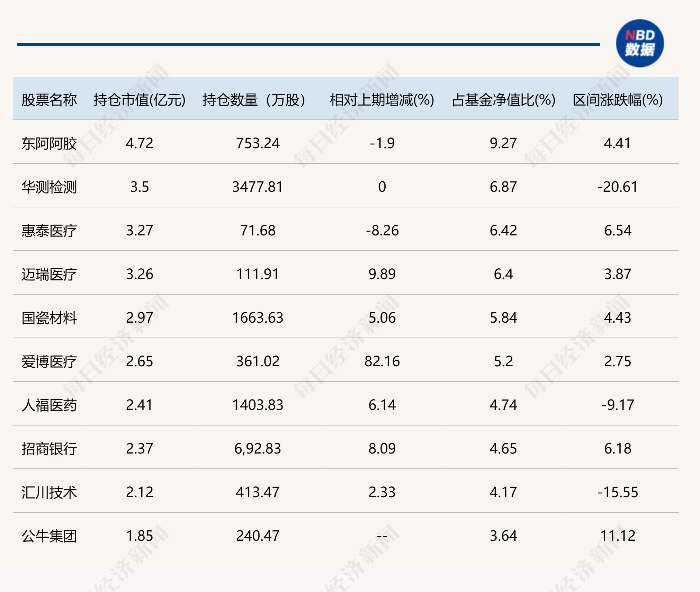Click the holding quantity 413.47
Image resolution: width=700 pixels, height=592 pixels.
pos(258,492)
